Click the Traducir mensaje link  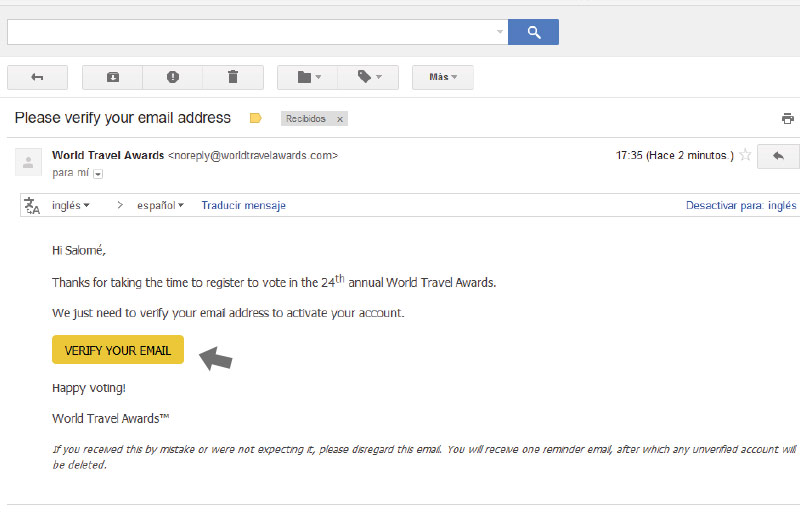click(x=243, y=205)
